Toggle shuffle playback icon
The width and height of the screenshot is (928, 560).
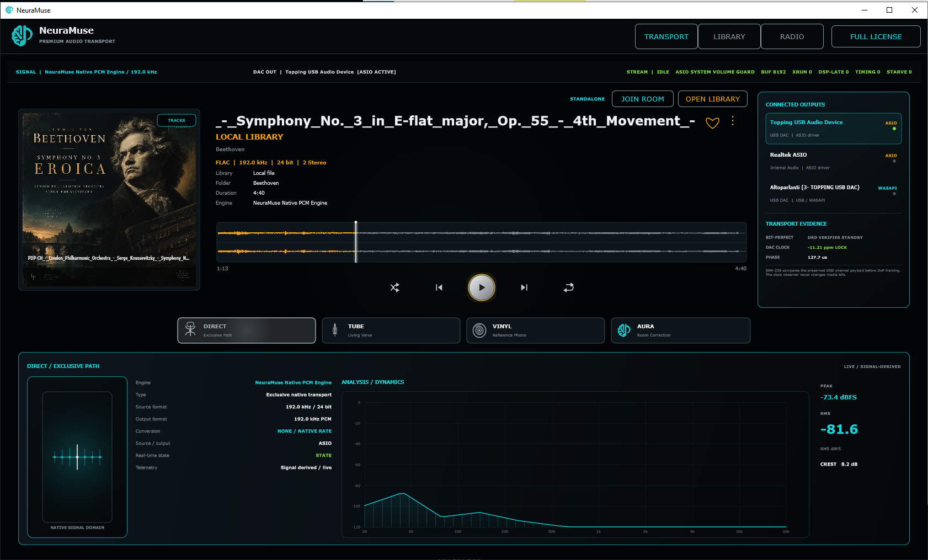coord(395,287)
